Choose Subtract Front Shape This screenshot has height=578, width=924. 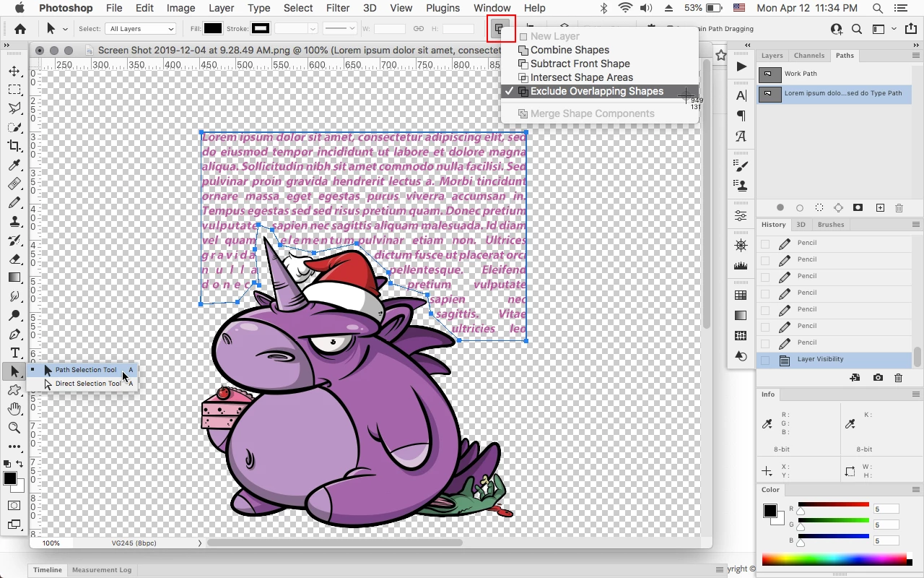click(x=580, y=64)
